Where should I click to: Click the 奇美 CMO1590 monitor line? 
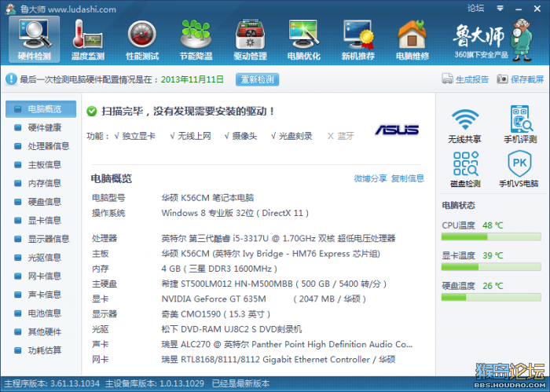216,313
